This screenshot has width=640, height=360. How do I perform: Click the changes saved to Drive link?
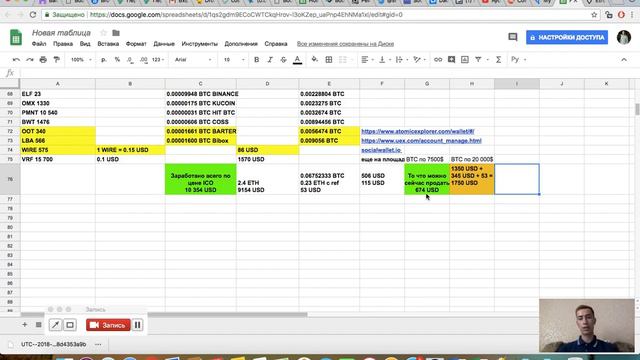coord(345,44)
